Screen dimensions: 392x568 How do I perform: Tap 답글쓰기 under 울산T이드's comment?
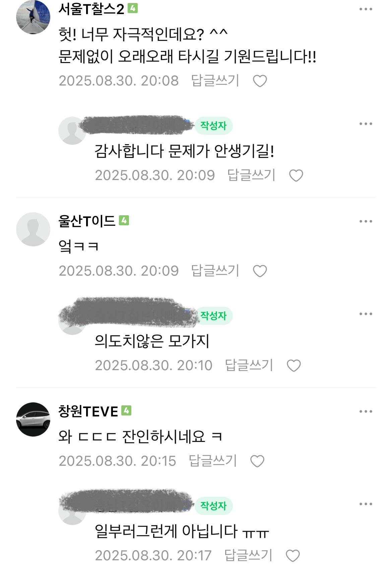click(x=215, y=271)
